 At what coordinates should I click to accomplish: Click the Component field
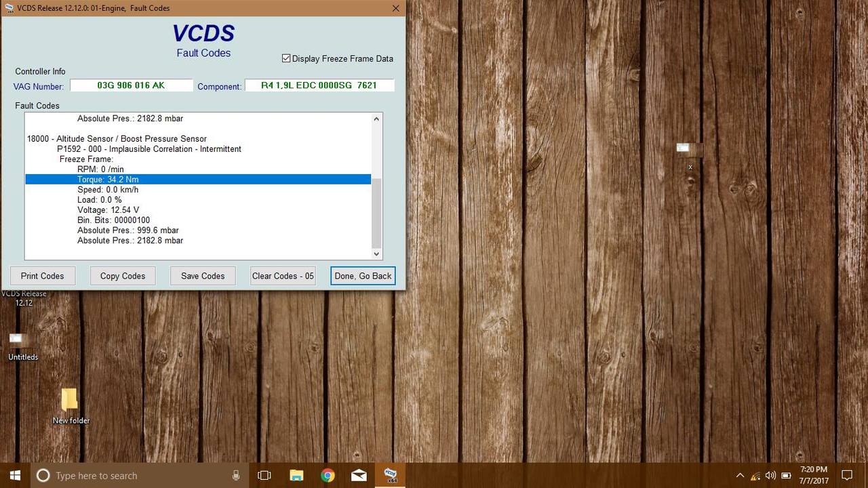(319, 85)
